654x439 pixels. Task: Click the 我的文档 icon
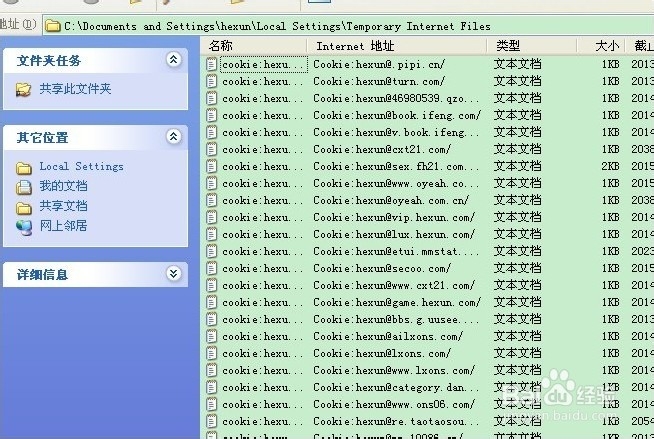[x=24, y=187]
